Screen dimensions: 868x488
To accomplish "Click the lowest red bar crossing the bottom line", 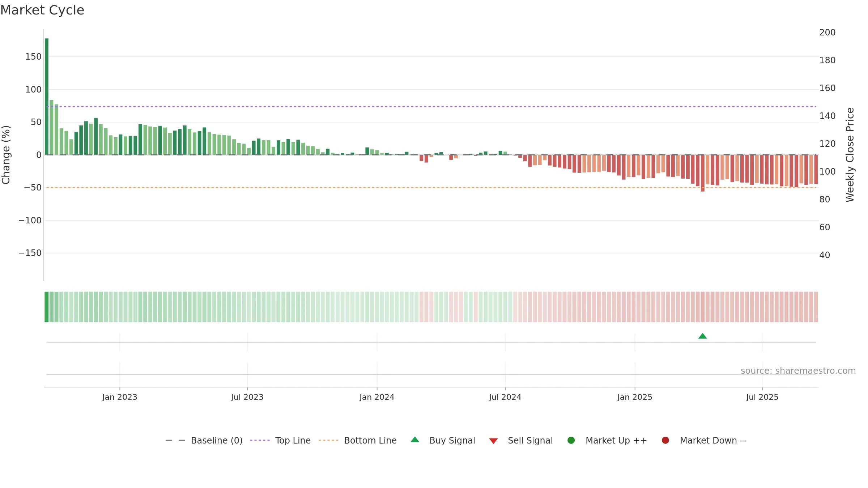I will pyautogui.click(x=703, y=173).
